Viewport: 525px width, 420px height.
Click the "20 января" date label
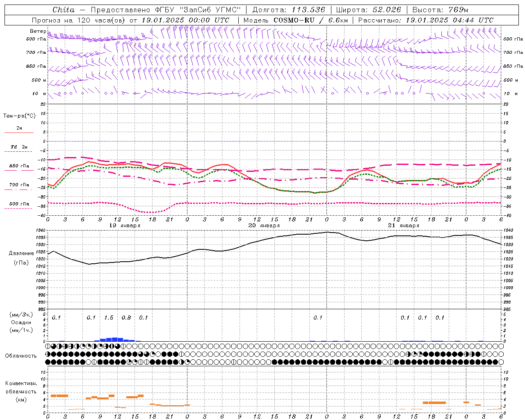[264, 226]
